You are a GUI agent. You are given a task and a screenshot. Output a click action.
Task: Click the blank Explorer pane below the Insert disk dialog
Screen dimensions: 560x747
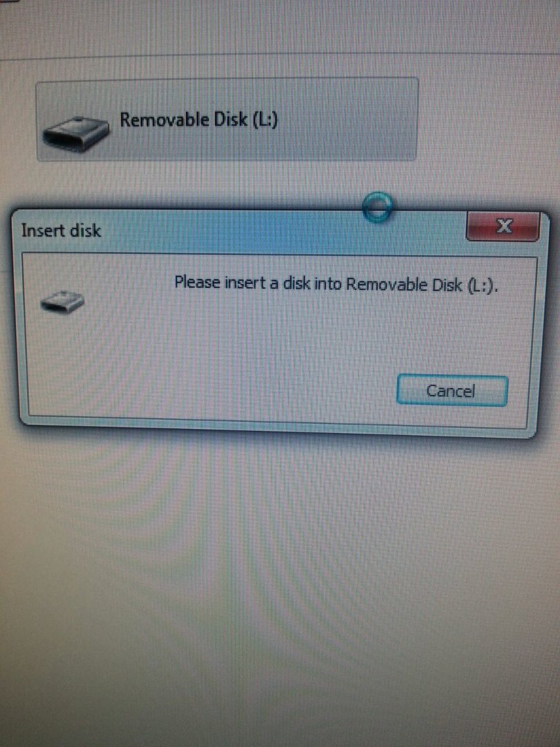point(280,572)
